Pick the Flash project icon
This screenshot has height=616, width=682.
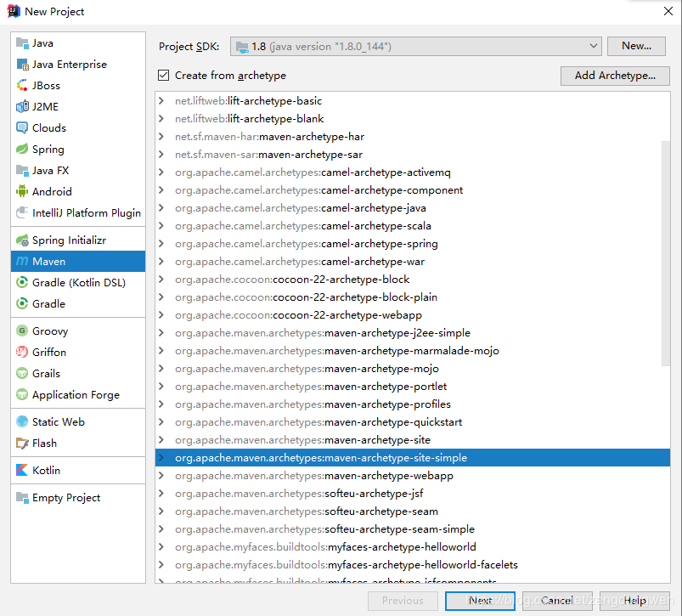[x=22, y=443]
